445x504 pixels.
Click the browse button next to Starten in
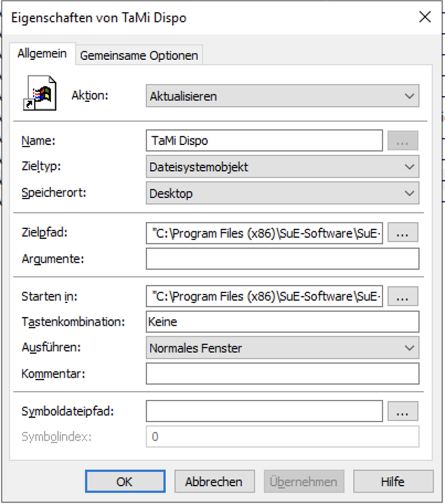point(402,296)
